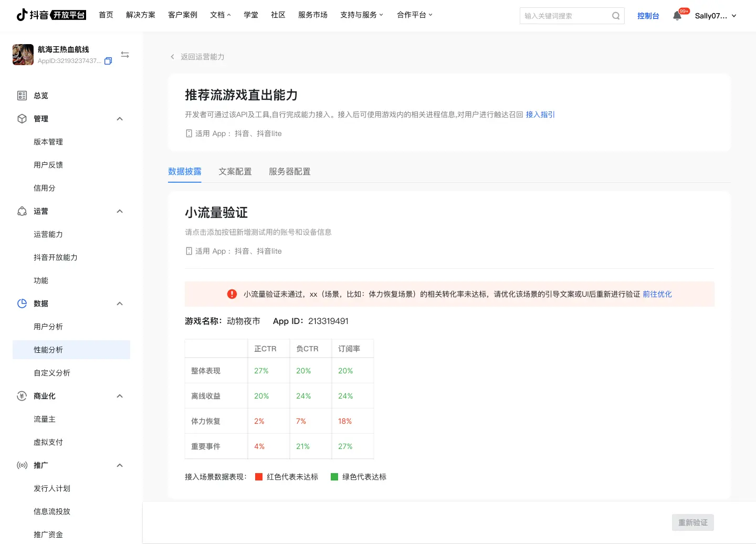The height and width of the screenshot is (544, 756).
Task: Open the 接入指引 link
Action: 540,114
